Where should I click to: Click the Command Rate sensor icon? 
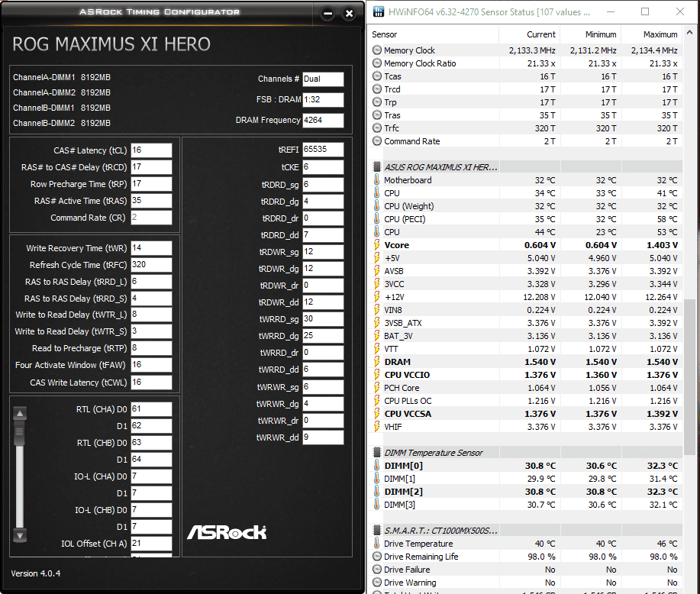(377, 141)
